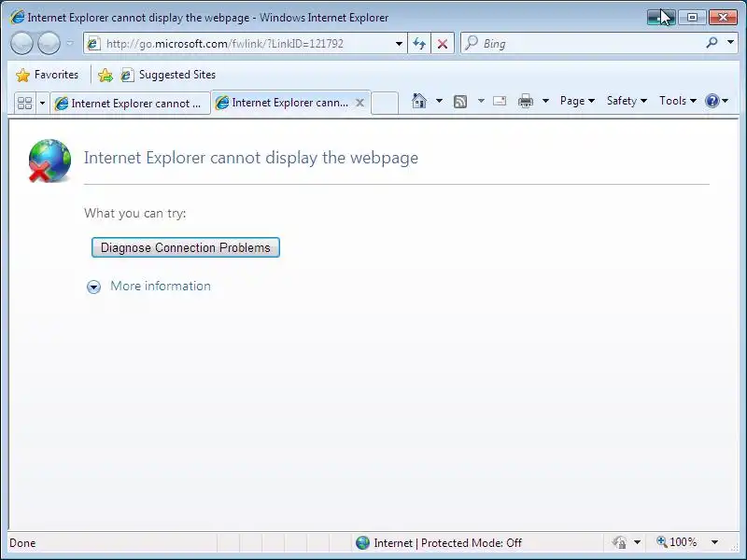
Task: Click the 100% zoom level button
Action: [x=676, y=542]
